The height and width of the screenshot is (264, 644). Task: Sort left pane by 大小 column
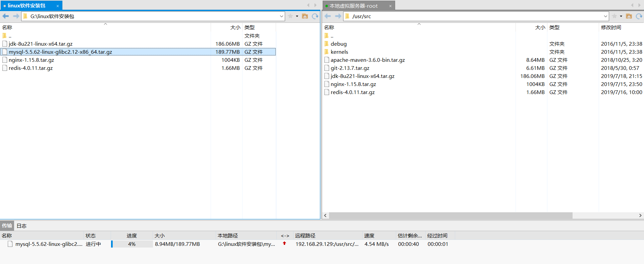click(226, 27)
